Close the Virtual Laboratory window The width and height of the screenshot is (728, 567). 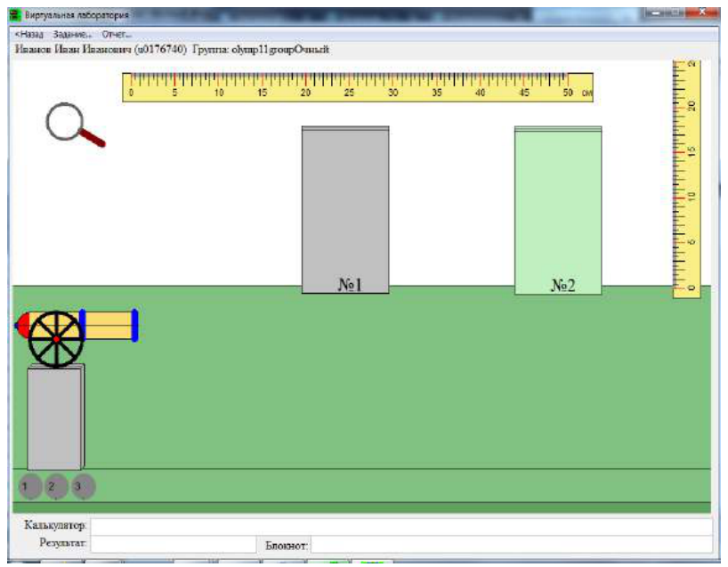[702, 12]
